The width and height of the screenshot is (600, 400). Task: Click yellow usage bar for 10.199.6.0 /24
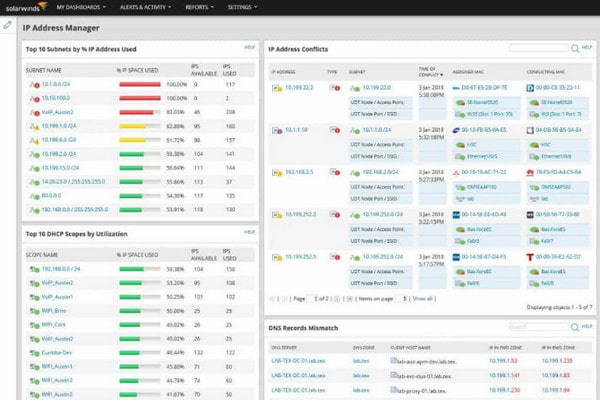[x=140, y=140]
